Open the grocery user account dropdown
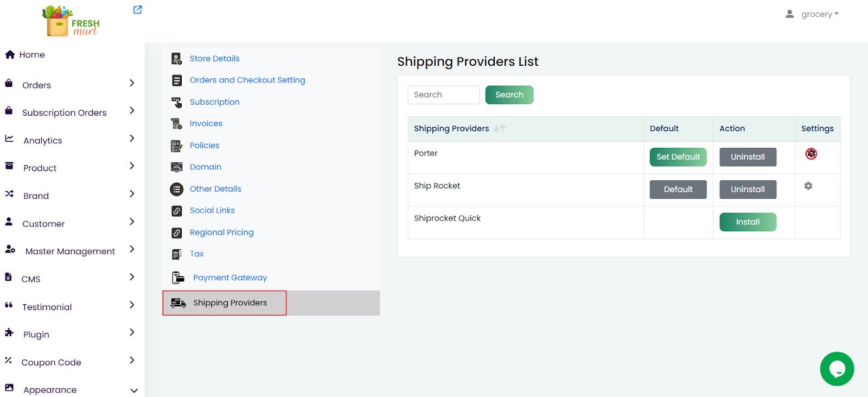Viewport: 868px width, 397px height. [x=812, y=14]
